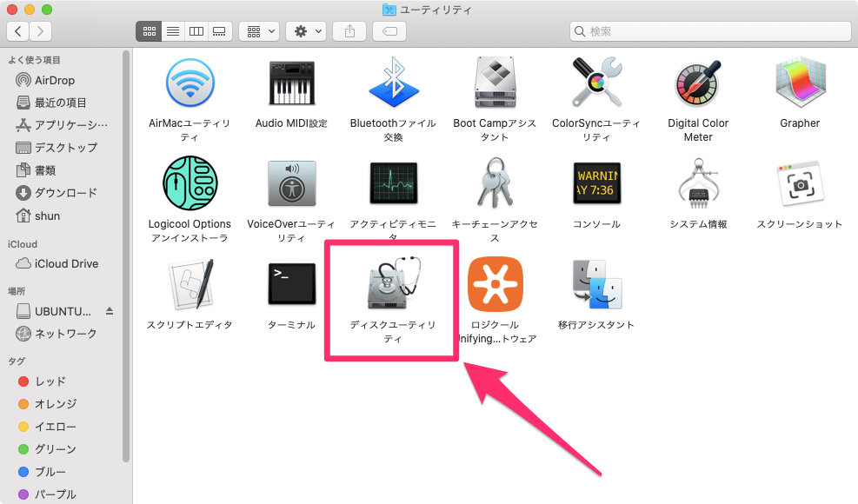Select Digital Color Meter icon
This screenshot has width=858, height=504.
[x=698, y=83]
